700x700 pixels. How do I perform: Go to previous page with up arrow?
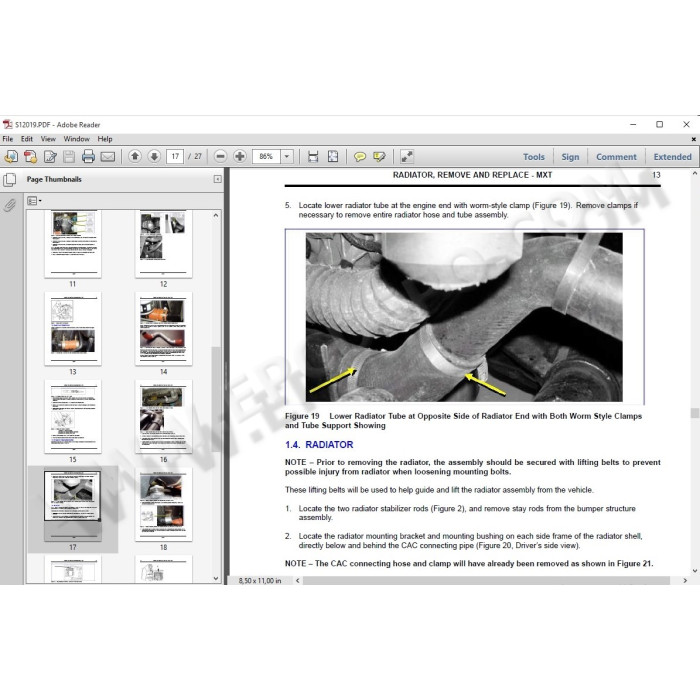pos(135,156)
